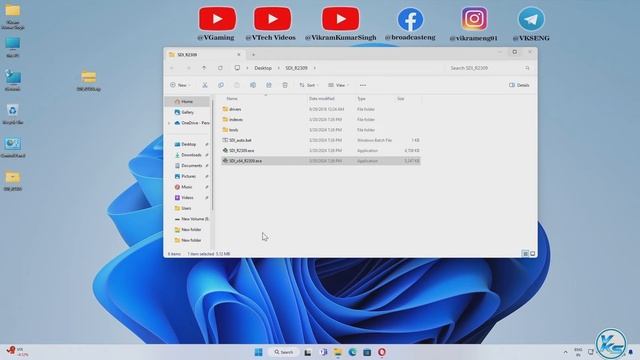Go up one folder level

click(x=204, y=68)
